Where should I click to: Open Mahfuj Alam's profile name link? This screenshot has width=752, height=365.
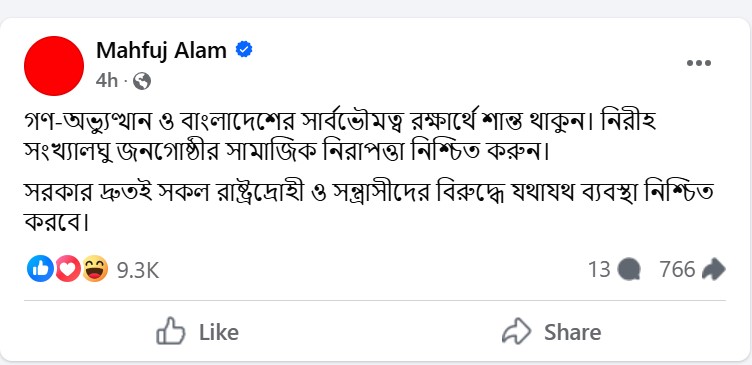pyautogui.click(x=161, y=50)
